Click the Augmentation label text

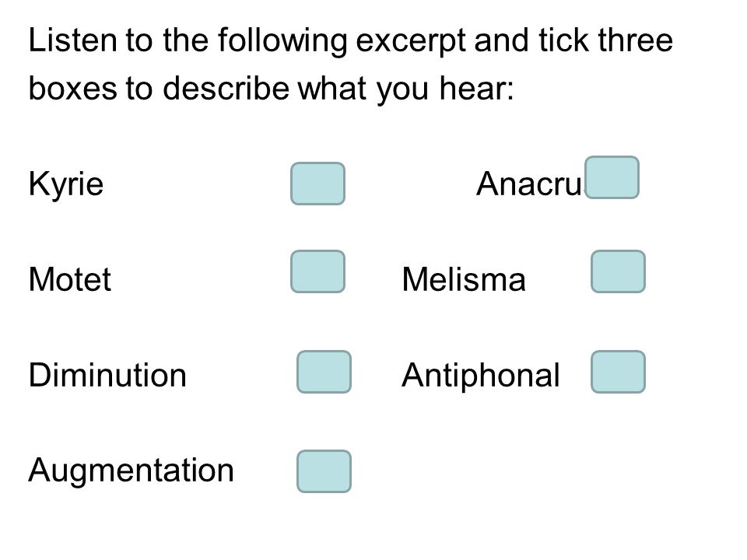[x=131, y=471]
